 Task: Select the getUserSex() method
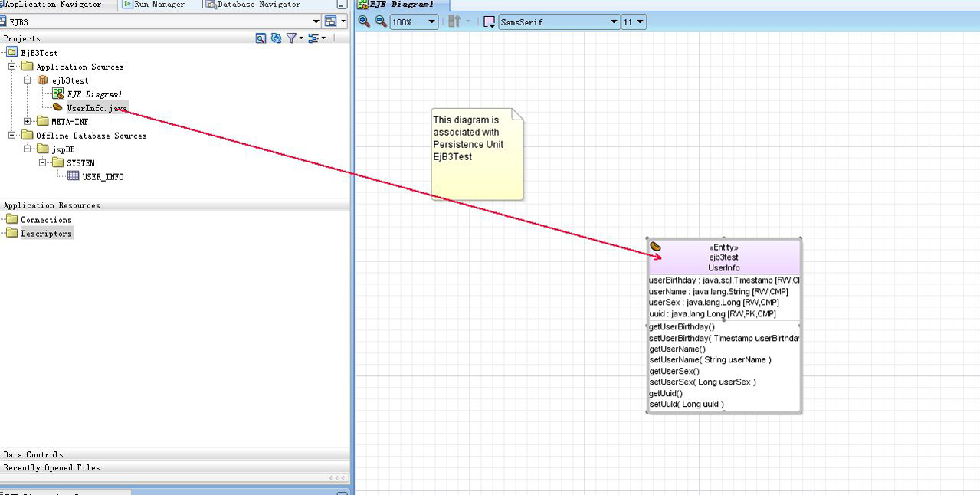(x=674, y=372)
